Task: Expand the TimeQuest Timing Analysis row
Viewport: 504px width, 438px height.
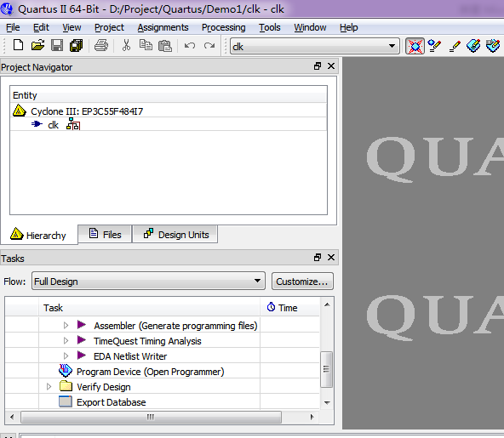Action: (x=66, y=340)
